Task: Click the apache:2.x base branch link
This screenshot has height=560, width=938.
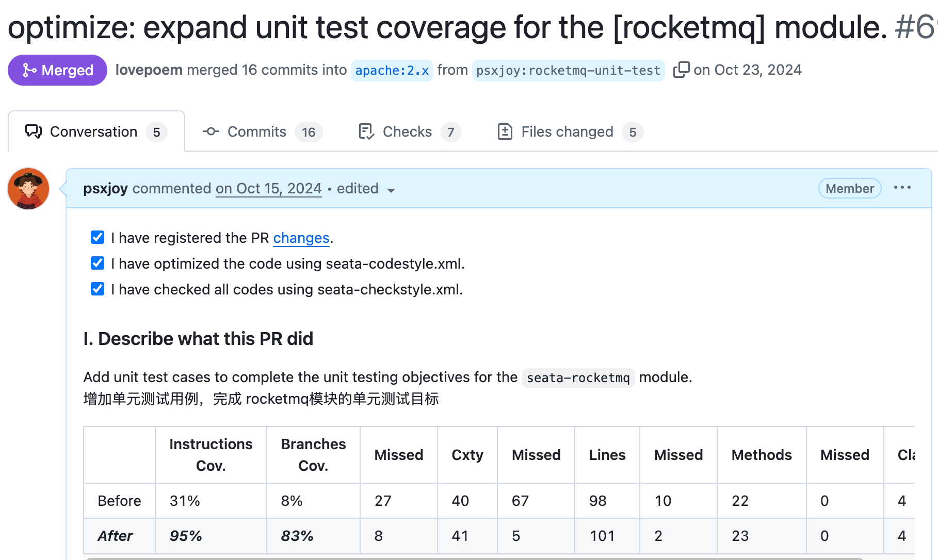Action: pos(392,71)
